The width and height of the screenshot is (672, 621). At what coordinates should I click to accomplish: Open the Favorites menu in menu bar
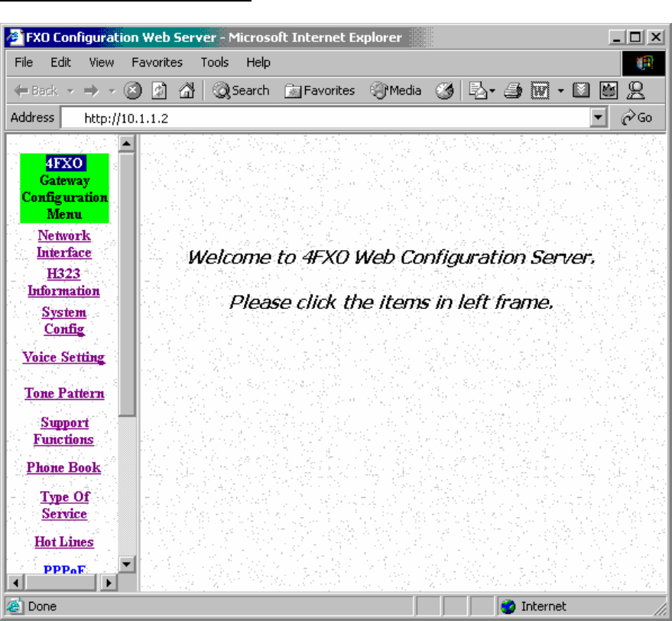(x=157, y=62)
